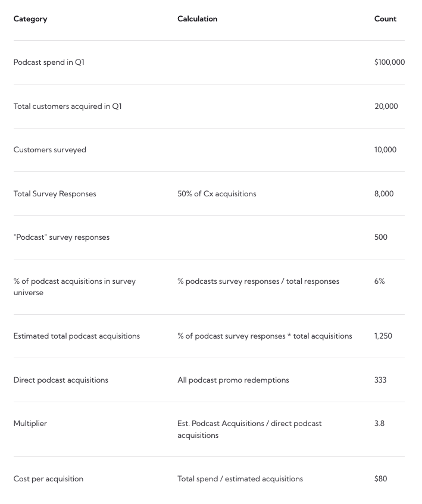Click the $80 cost per acquisition value

(x=380, y=479)
